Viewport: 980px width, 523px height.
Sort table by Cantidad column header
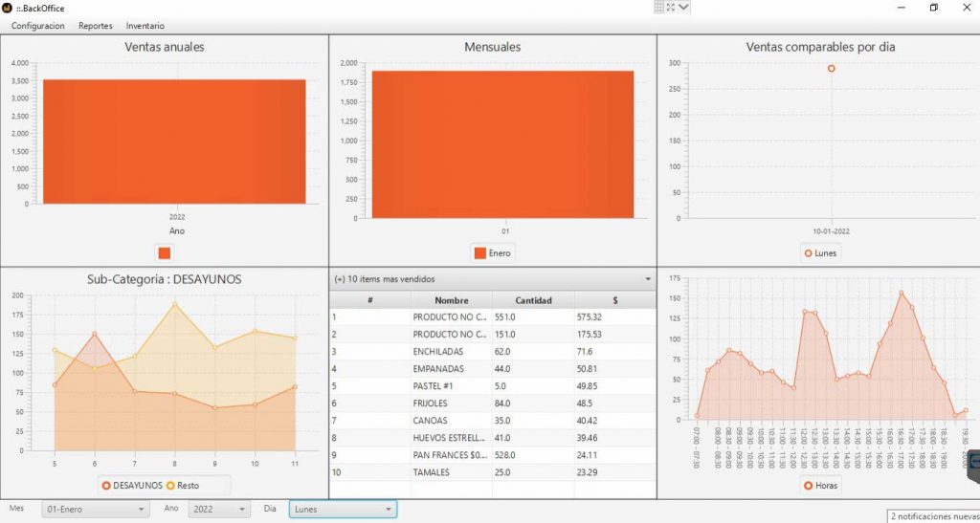click(533, 300)
